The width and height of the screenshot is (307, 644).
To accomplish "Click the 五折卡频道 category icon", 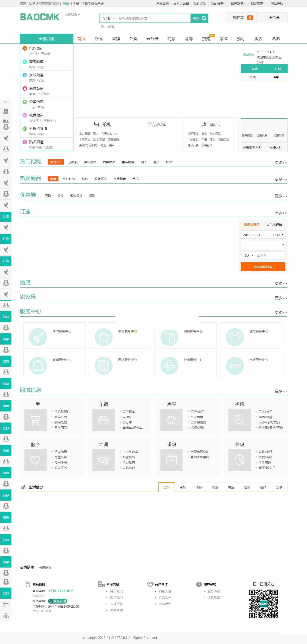I will 25,128.
